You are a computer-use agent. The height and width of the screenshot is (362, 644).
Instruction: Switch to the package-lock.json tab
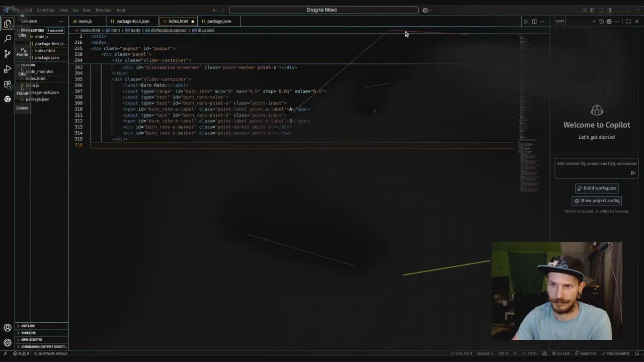point(132,22)
